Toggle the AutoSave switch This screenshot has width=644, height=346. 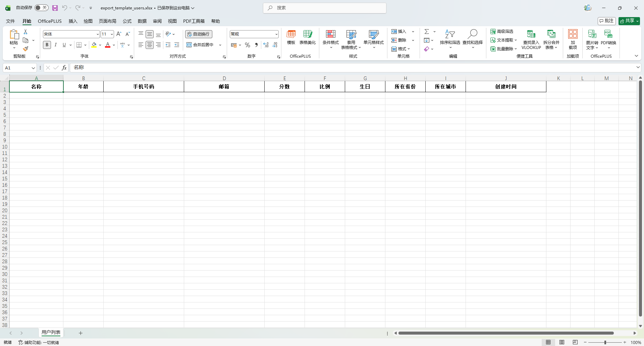42,8
